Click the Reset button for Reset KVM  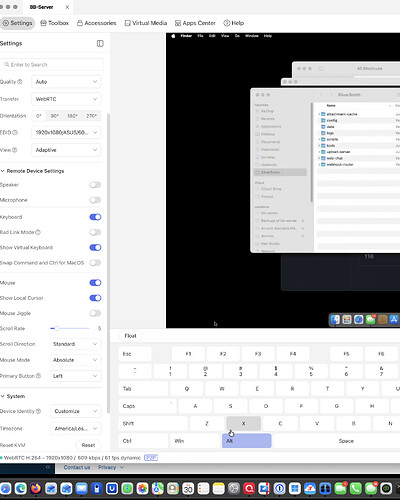(88, 445)
